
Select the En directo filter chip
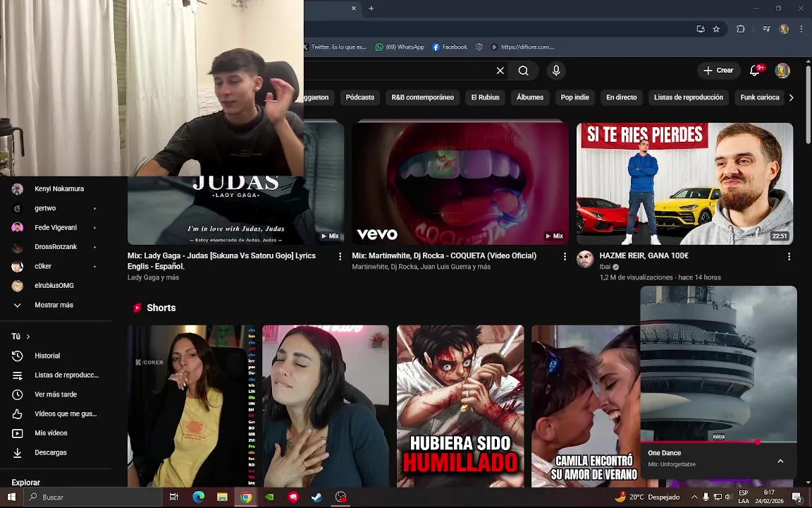pos(622,97)
